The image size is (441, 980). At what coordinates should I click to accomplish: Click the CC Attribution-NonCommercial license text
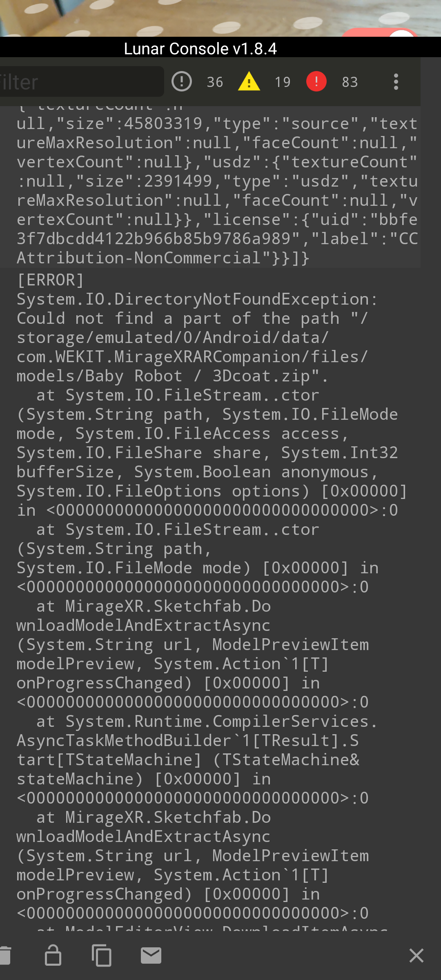(x=163, y=257)
